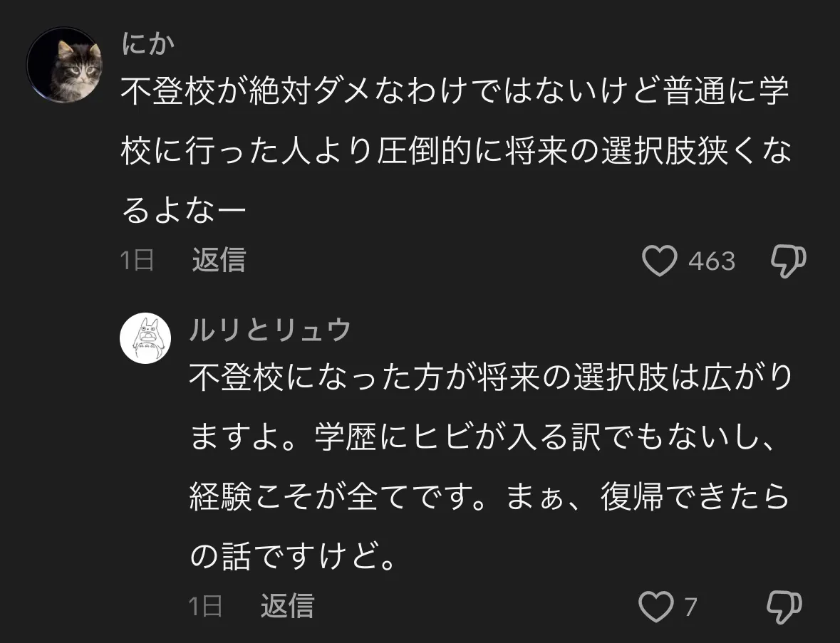
Task: Click the 1日 timestamp on ルリとリュウ's reply
Action: (x=206, y=606)
